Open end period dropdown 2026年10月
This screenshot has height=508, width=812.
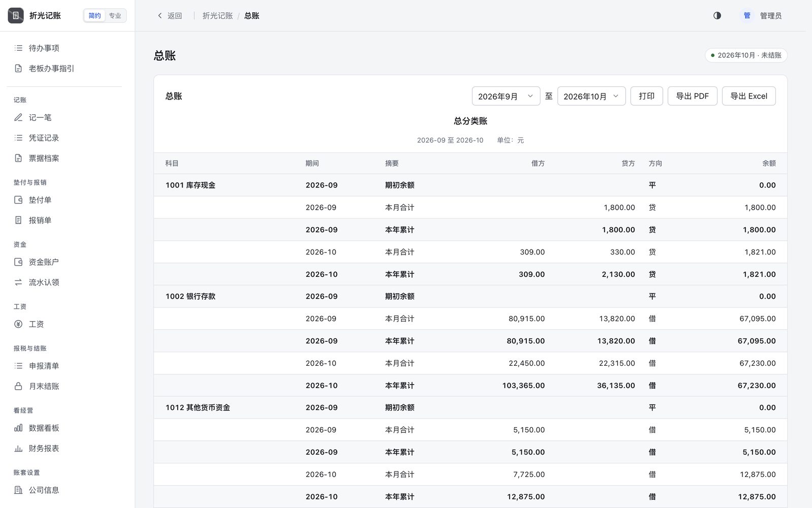click(x=591, y=96)
